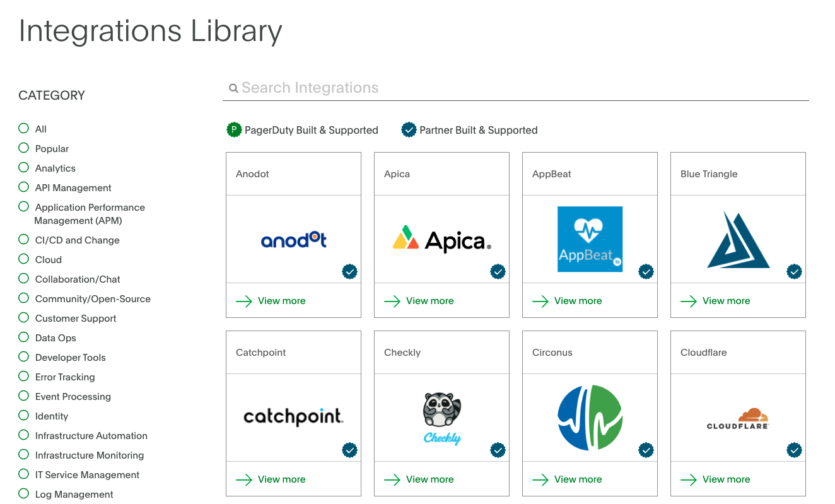Click the Anodot logo
This screenshot has width=835, height=504.
tap(293, 240)
